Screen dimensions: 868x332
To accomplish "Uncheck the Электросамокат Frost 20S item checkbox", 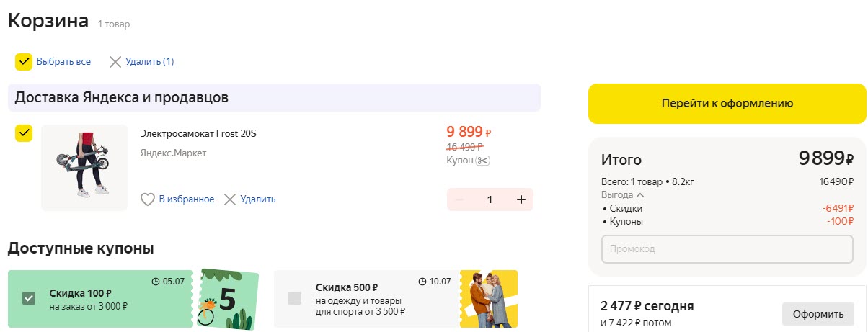I will coord(24,133).
